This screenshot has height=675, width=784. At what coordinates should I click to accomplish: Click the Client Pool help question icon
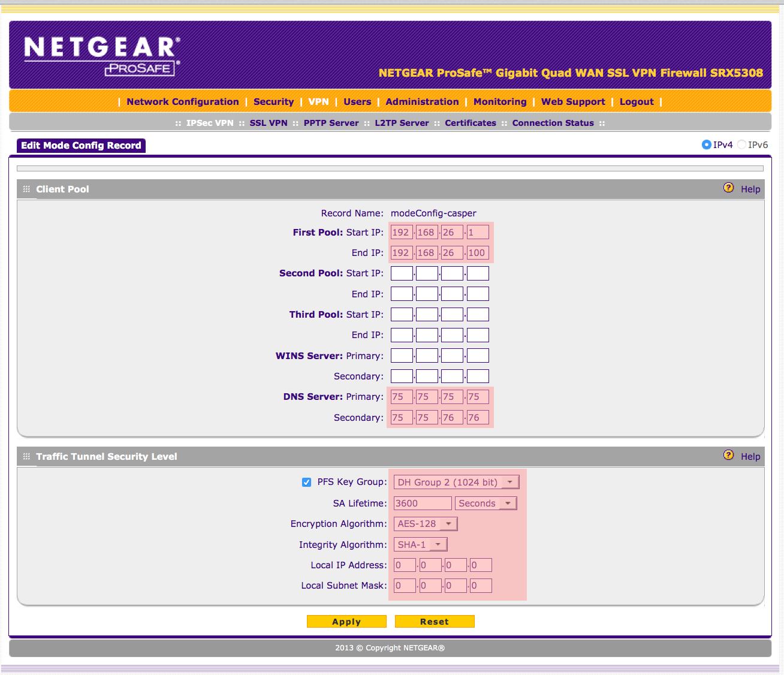click(728, 188)
